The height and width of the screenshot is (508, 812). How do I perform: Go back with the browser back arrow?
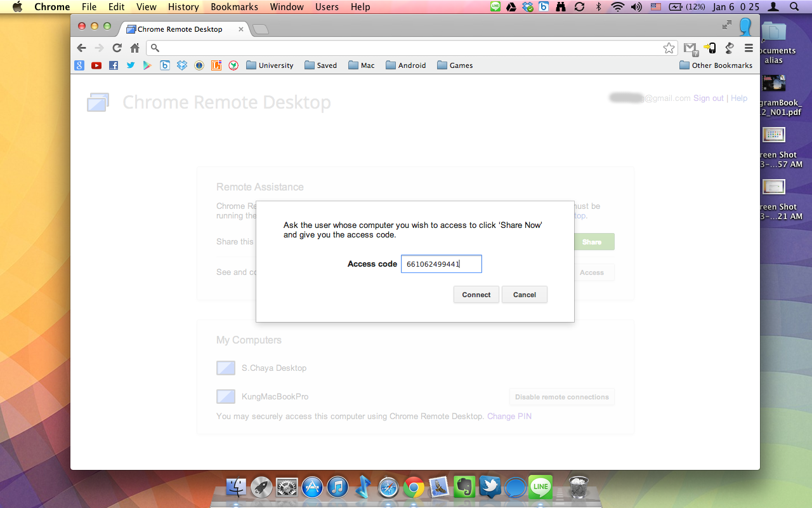[81, 48]
